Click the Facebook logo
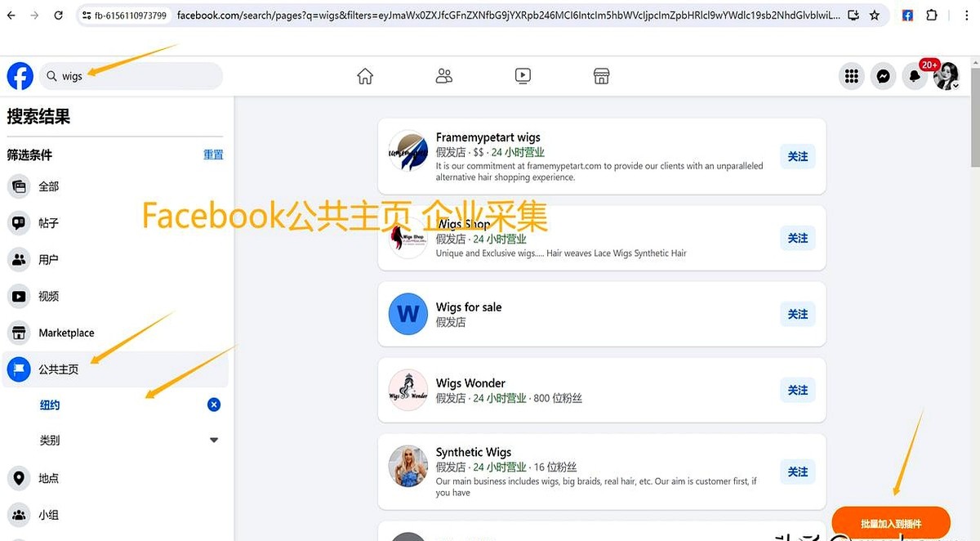 click(x=20, y=76)
